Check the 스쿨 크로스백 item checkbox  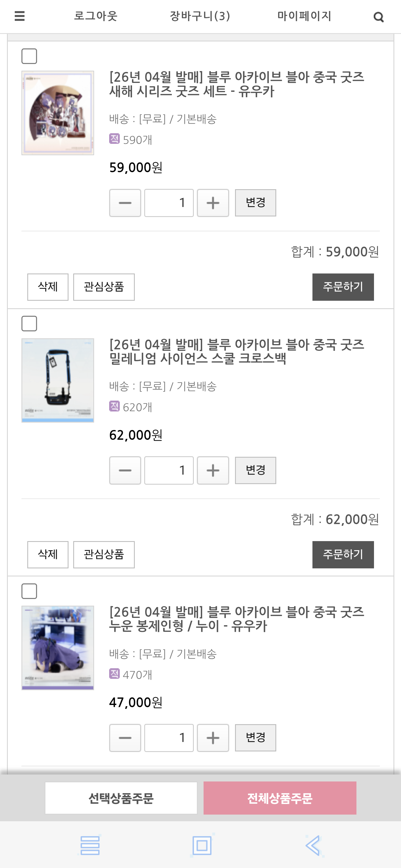[x=29, y=324]
